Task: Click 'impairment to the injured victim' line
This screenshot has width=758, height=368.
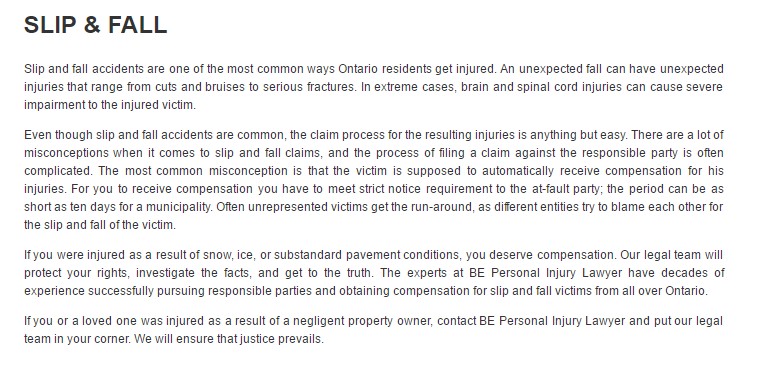Action: 110,105
